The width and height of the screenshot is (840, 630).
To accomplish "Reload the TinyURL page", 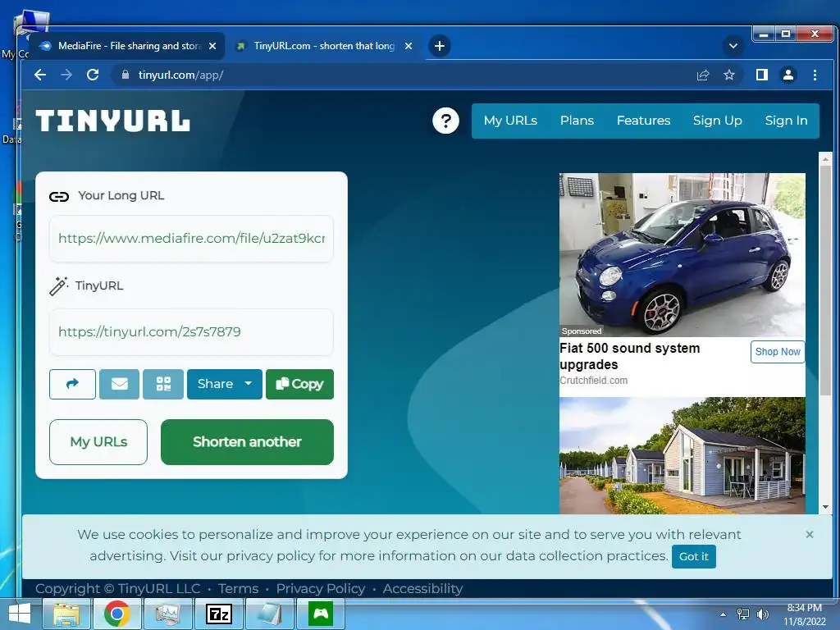I will [x=93, y=75].
